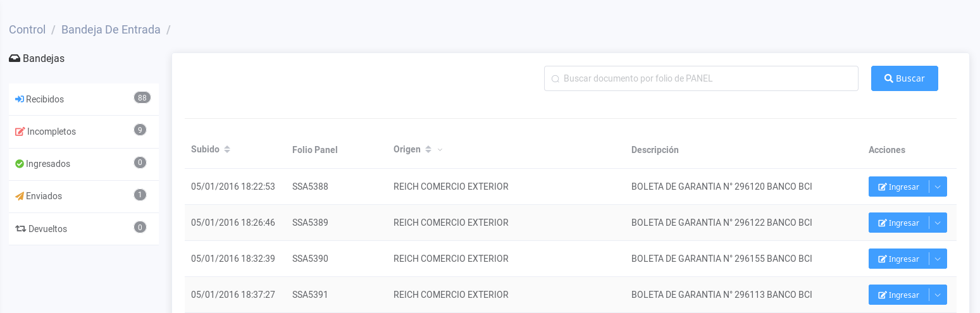Expand Ingresar dropdown for folio SSA5390
Screen dimensions: 980x313
[x=938, y=259]
